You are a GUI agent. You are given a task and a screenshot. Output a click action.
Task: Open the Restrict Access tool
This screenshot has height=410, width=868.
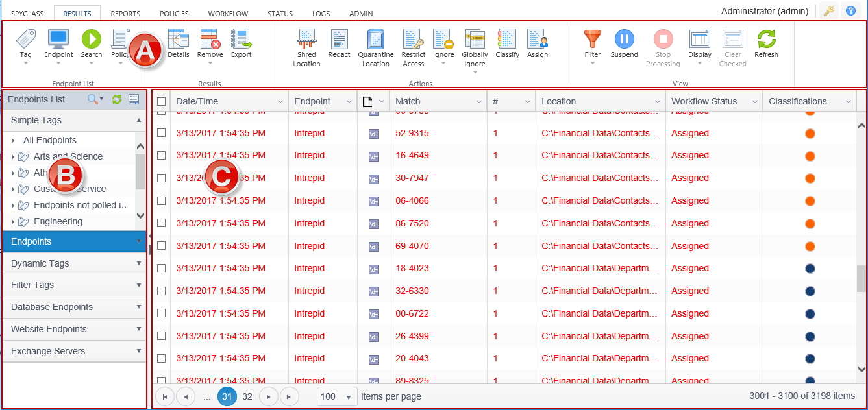point(413,40)
